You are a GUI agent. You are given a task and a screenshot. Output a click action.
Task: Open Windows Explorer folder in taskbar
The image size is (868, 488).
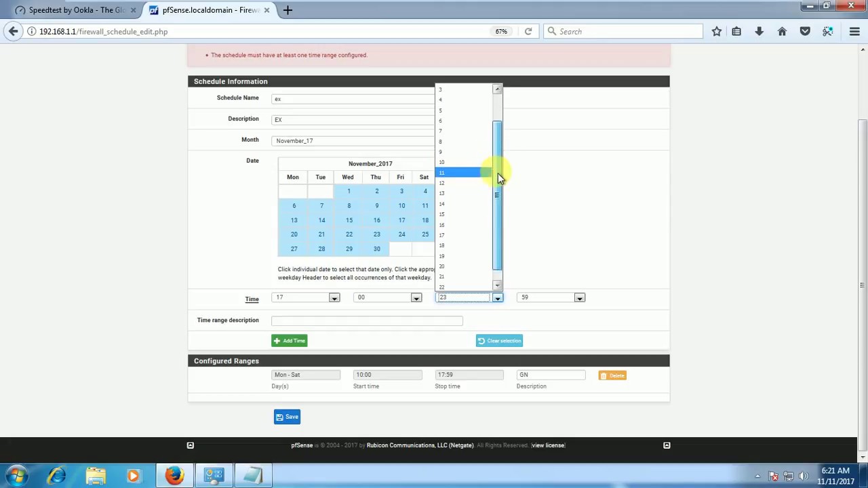(96, 476)
